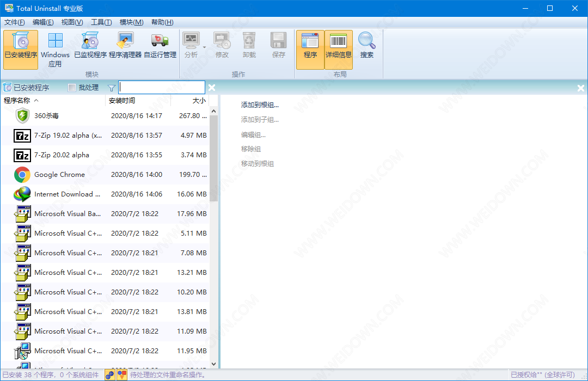This screenshot has height=381, width=588.
Task: Select the 已安装程序 panel title icon
Action: [7, 88]
